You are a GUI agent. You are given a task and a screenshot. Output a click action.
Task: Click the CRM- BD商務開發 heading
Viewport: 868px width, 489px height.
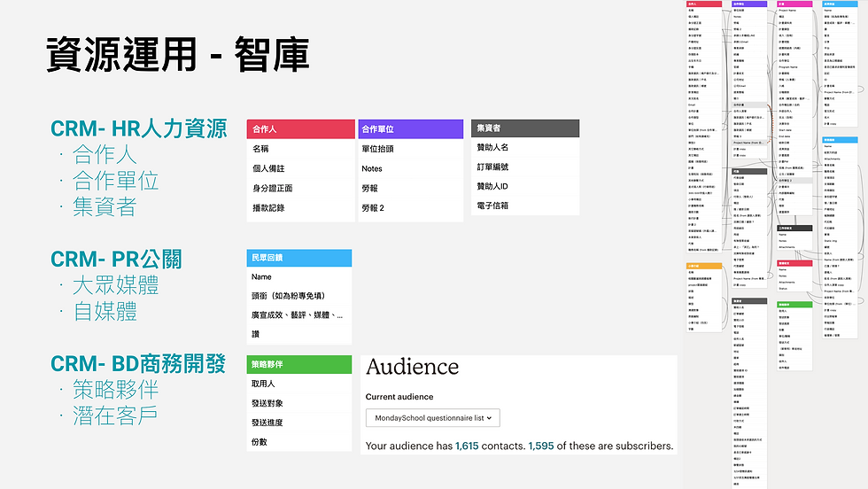tap(138, 363)
